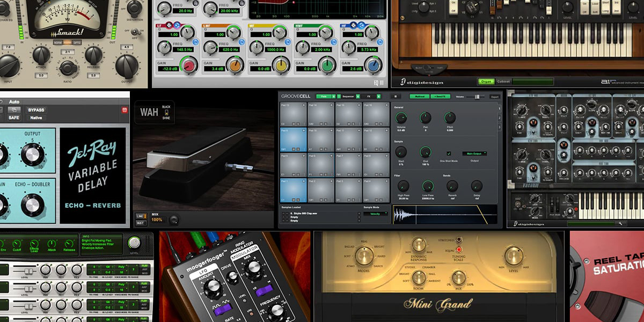644x322 pixels.
Task: Toggle the HMF band IN button in EQ III
Action: [334, 41]
